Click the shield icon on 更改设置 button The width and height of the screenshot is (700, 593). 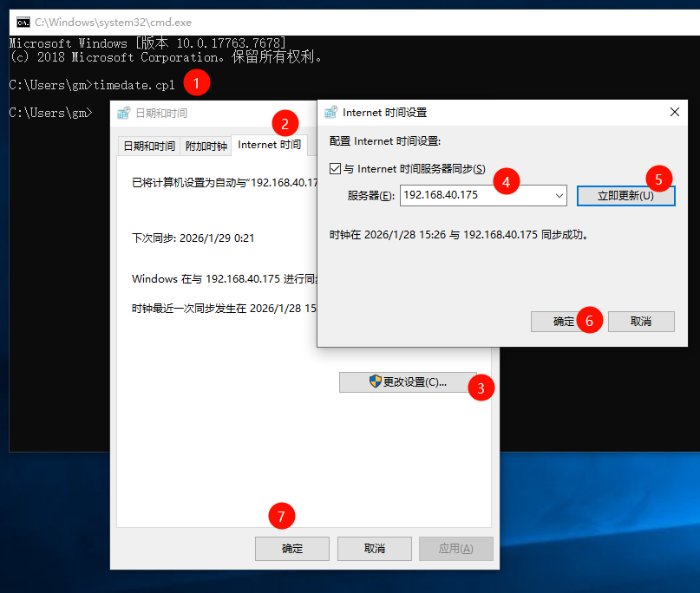click(376, 381)
